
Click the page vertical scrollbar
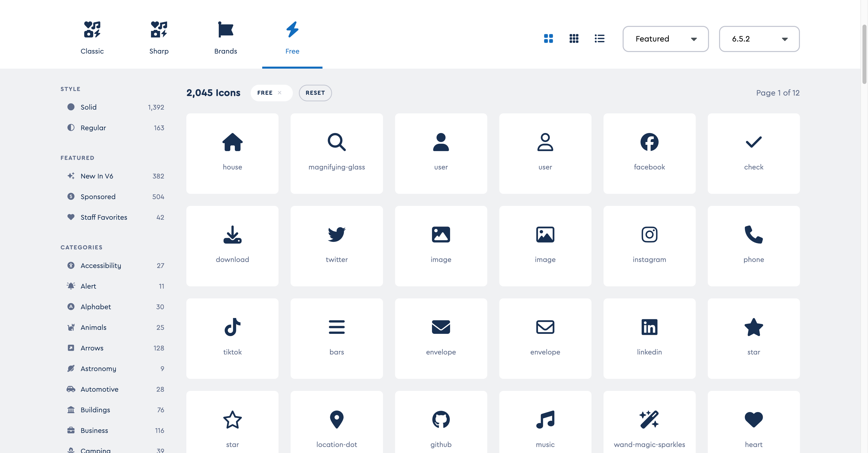point(864,54)
